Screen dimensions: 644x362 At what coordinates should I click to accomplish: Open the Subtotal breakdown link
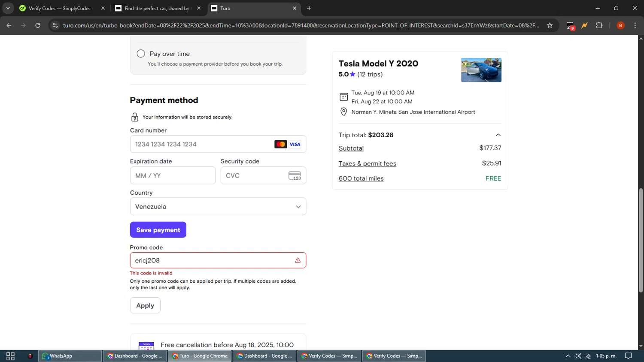coord(351,148)
